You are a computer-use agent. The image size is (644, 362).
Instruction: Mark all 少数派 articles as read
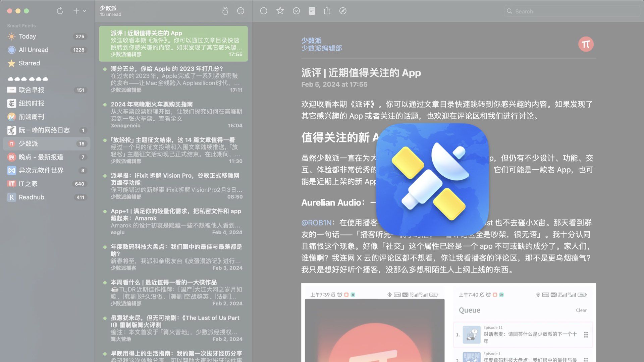225,11
